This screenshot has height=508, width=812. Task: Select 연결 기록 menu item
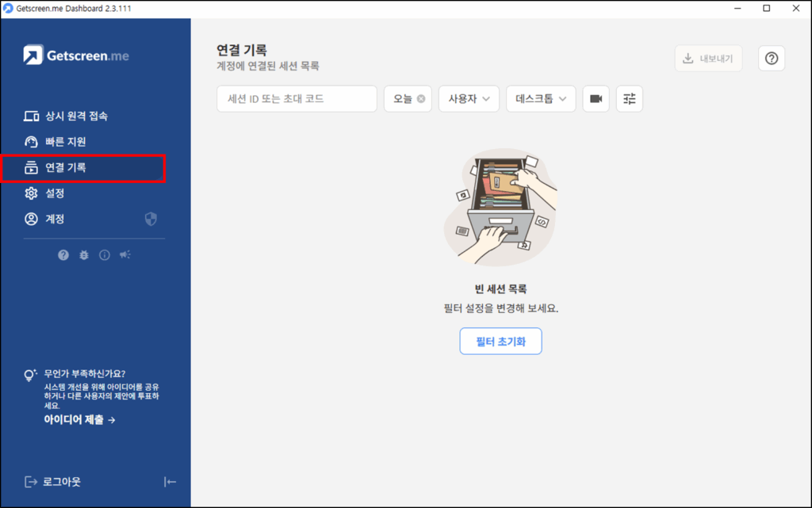82,167
